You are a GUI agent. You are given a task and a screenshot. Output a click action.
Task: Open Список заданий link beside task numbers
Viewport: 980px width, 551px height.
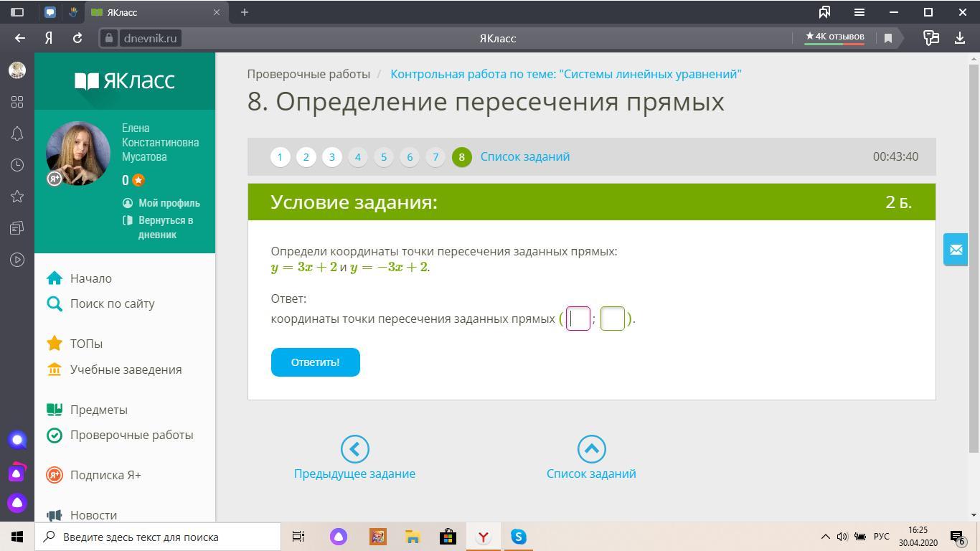click(x=525, y=156)
